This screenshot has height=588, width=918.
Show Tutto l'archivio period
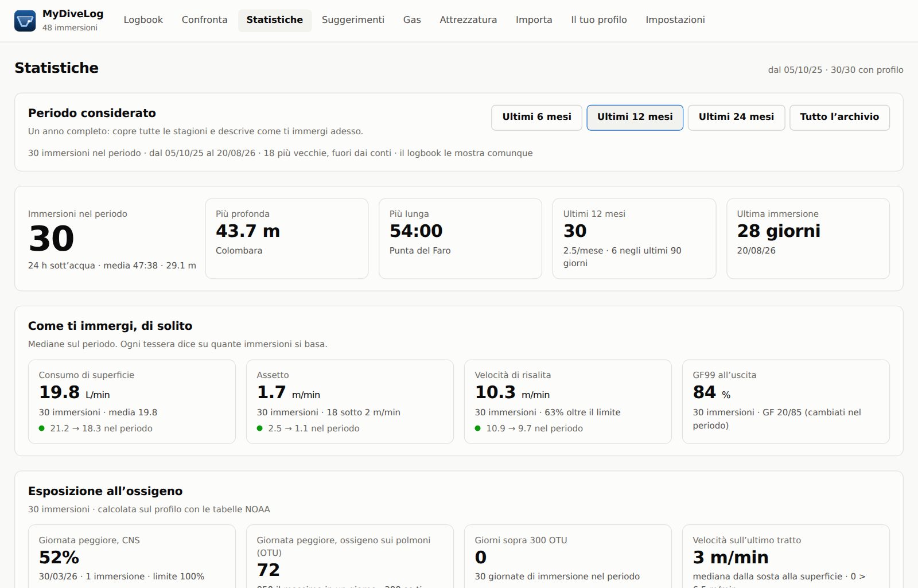pos(839,117)
